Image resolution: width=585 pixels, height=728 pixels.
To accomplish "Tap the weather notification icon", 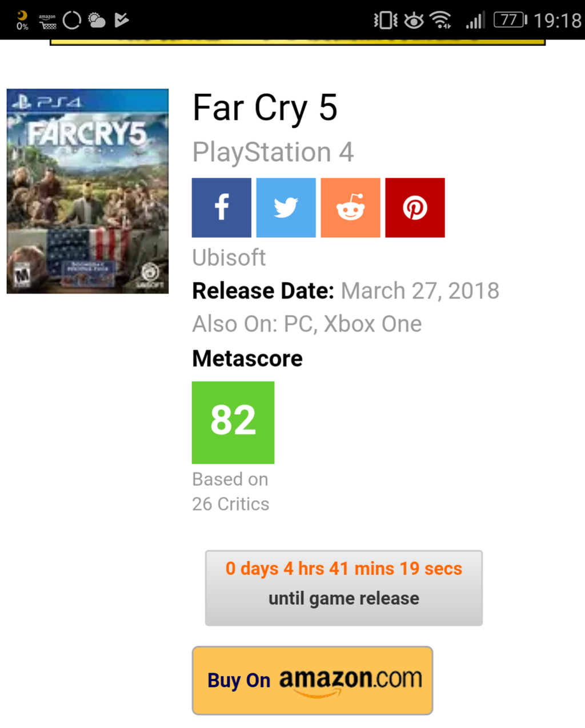I will click(x=97, y=21).
